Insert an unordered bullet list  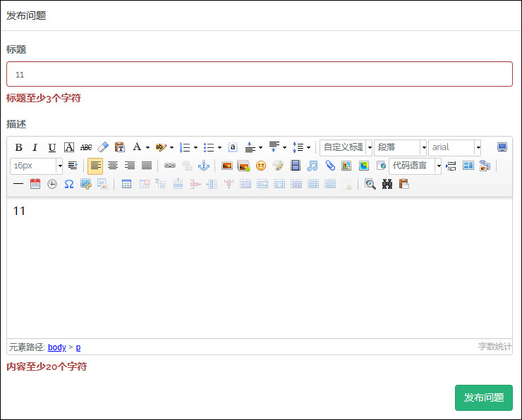pyautogui.click(x=209, y=147)
